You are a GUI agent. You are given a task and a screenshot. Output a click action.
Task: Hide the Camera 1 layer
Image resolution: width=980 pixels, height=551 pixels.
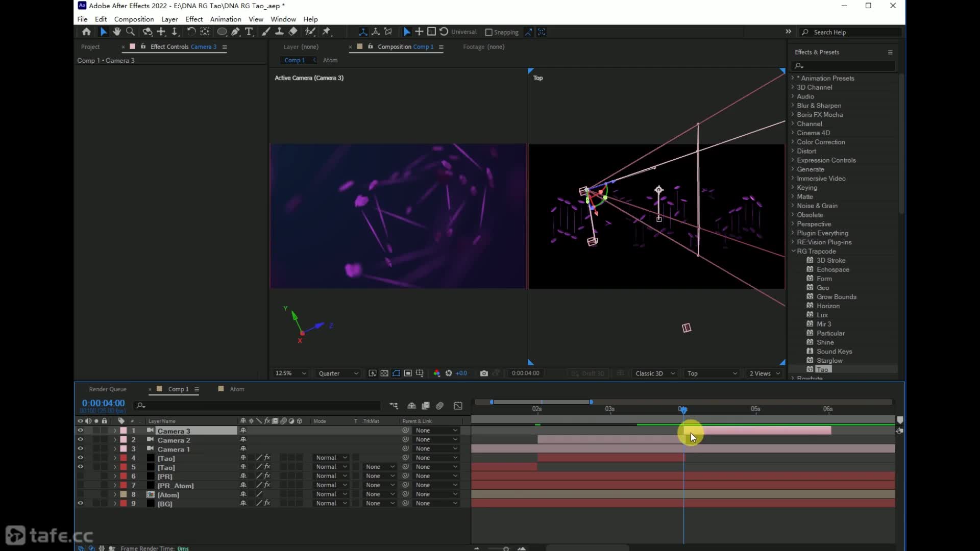pyautogui.click(x=80, y=449)
